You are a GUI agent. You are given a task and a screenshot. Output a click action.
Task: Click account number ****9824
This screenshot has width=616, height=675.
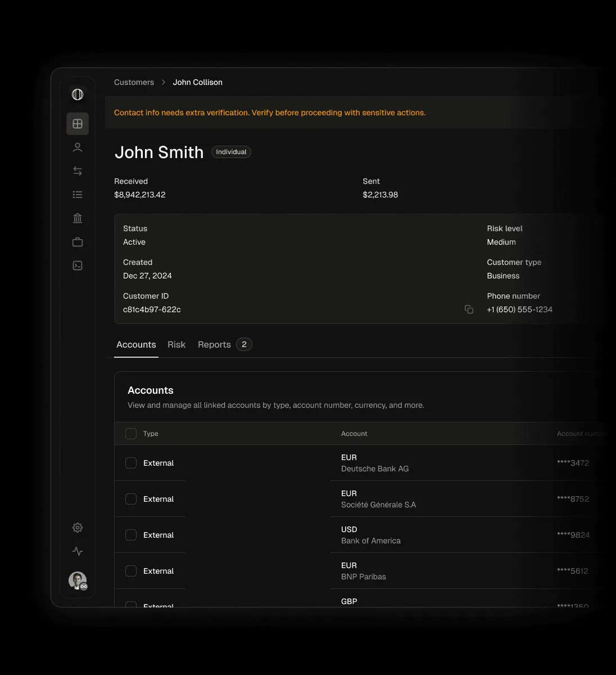tap(573, 535)
